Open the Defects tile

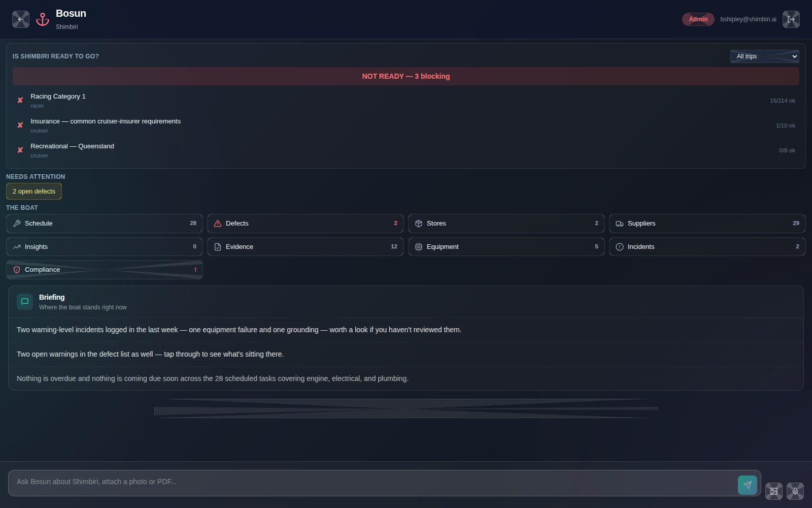306,224
